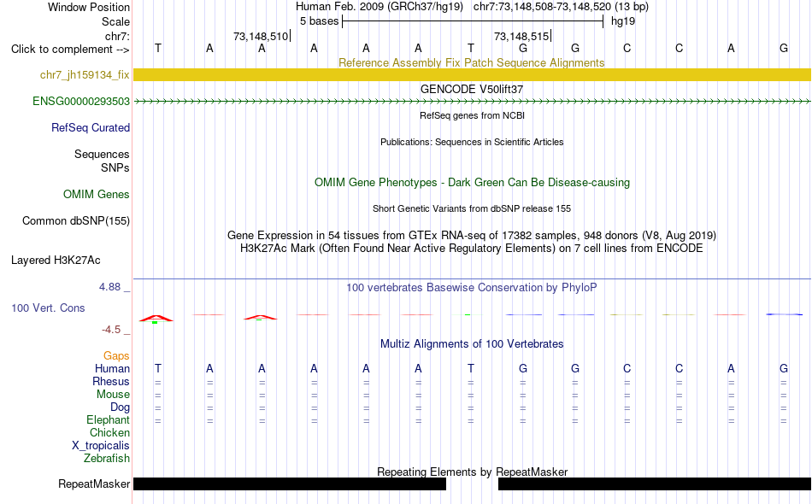Click the chr7:73,148,508-73,148,520 position text
Image resolution: width=812 pixels, height=504 pixels.
[561, 7]
